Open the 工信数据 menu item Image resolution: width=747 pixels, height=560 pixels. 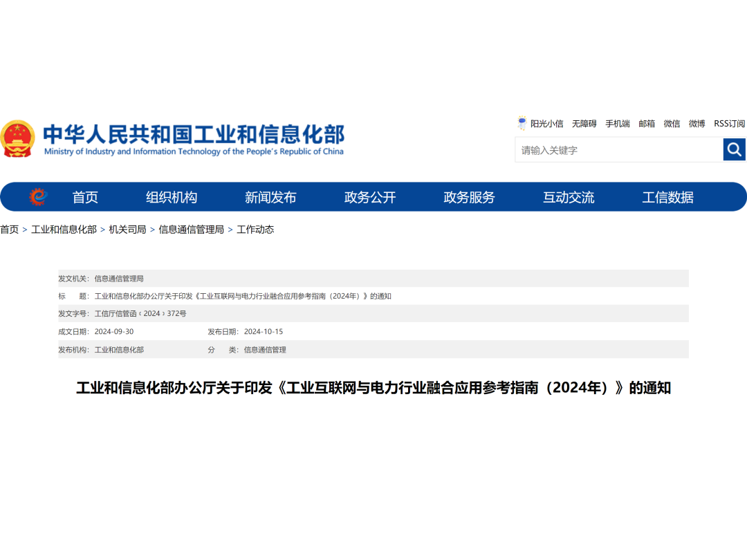[x=667, y=197]
